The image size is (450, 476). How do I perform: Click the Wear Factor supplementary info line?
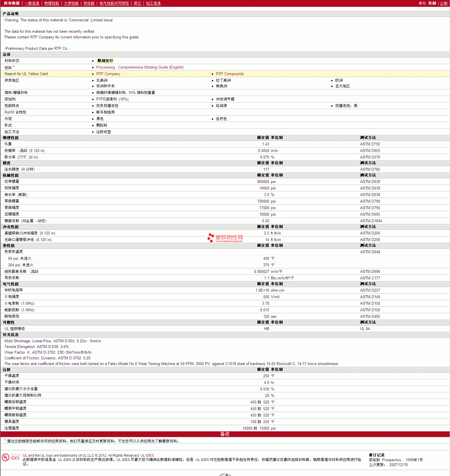[x=48, y=352]
